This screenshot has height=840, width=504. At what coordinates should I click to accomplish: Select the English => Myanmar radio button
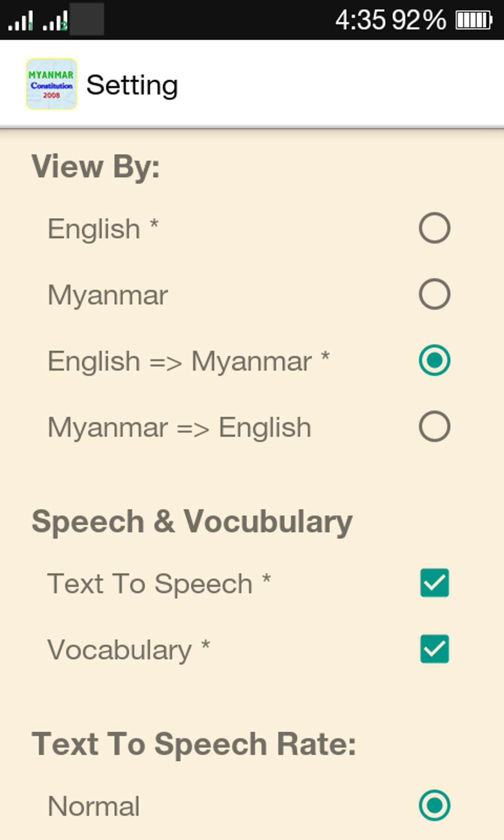click(x=434, y=361)
